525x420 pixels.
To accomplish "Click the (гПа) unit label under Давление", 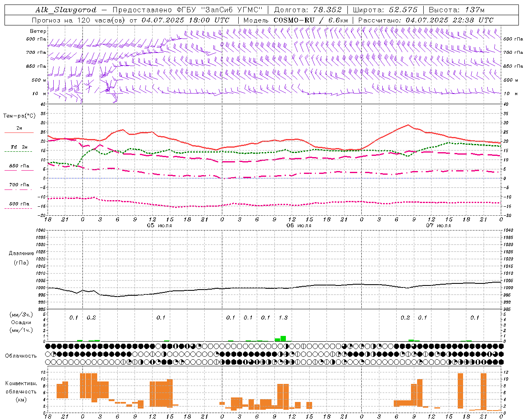I will (21, 263).
